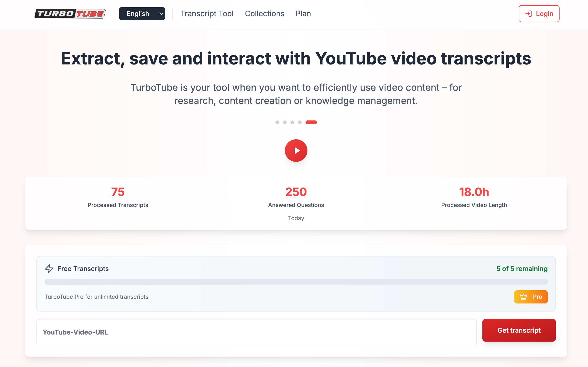Open the Transcript Tool menu item
The image size is (588, 367).
207,14
